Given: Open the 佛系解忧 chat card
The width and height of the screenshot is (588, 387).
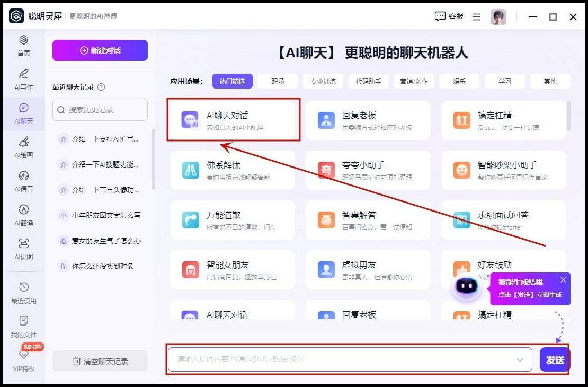Looking at the screenshot, I should pos(232,170).
